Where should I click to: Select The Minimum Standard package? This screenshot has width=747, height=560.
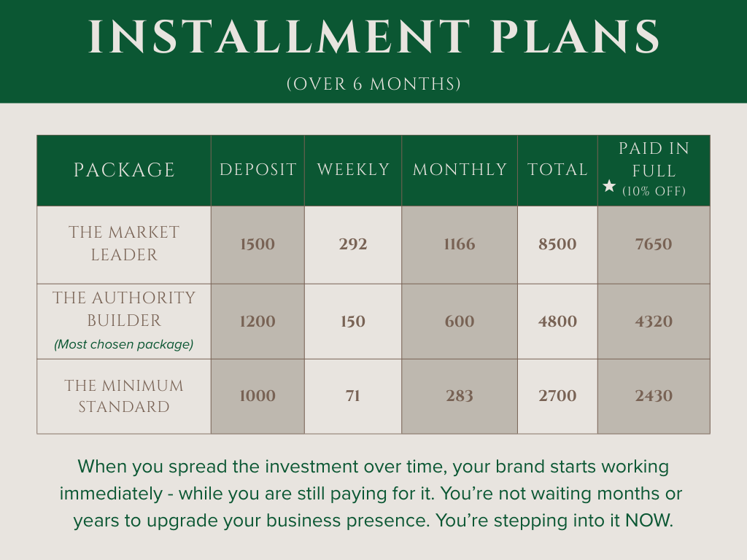(124, 396)
